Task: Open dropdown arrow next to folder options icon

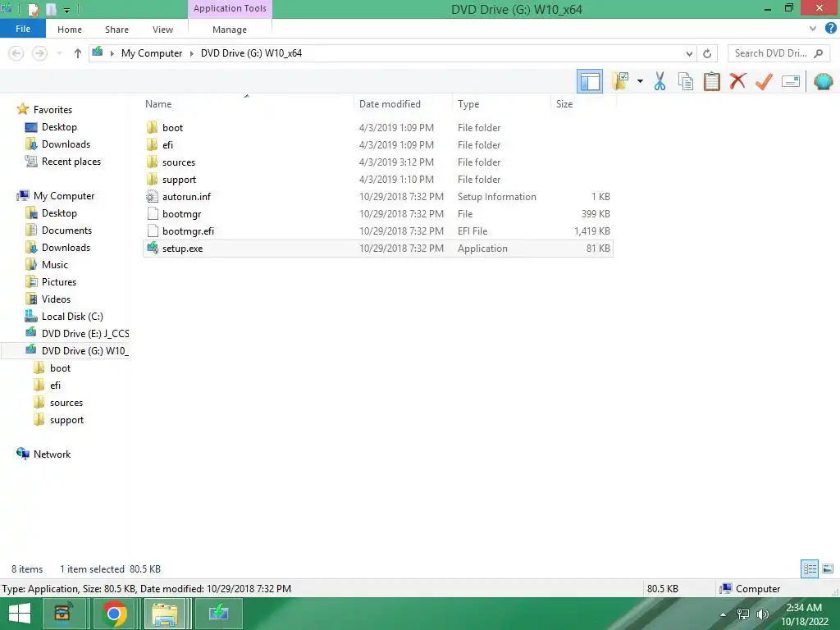Action: pos(640,81)
